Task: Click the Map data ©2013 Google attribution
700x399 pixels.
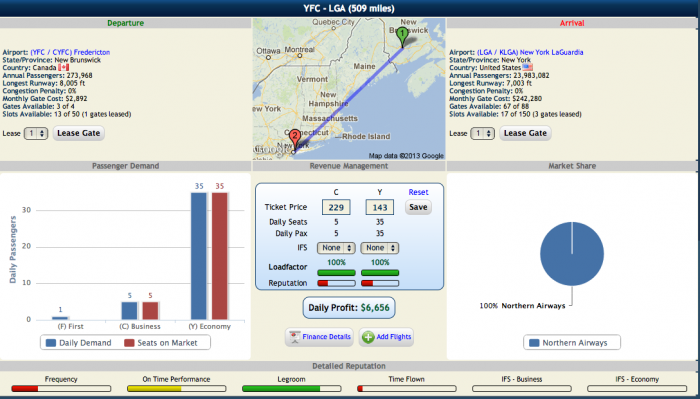Action: click(x=406, y=156)
